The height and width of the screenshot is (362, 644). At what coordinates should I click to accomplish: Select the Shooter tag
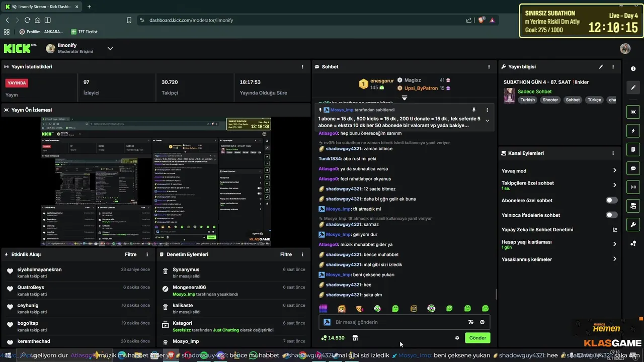[550, 100]
